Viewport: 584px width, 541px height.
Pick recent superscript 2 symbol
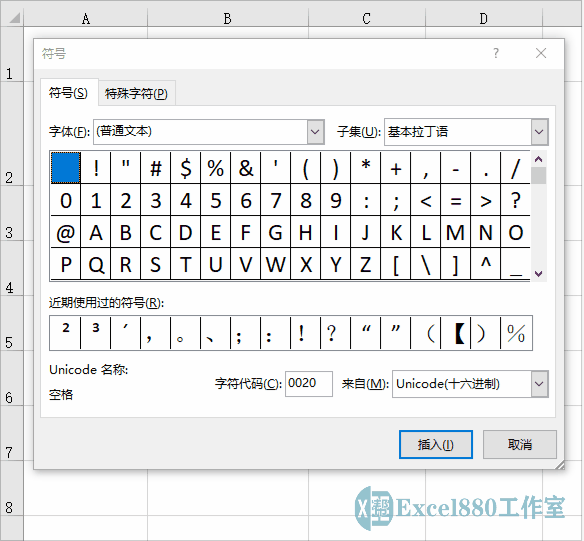[66, 333]
